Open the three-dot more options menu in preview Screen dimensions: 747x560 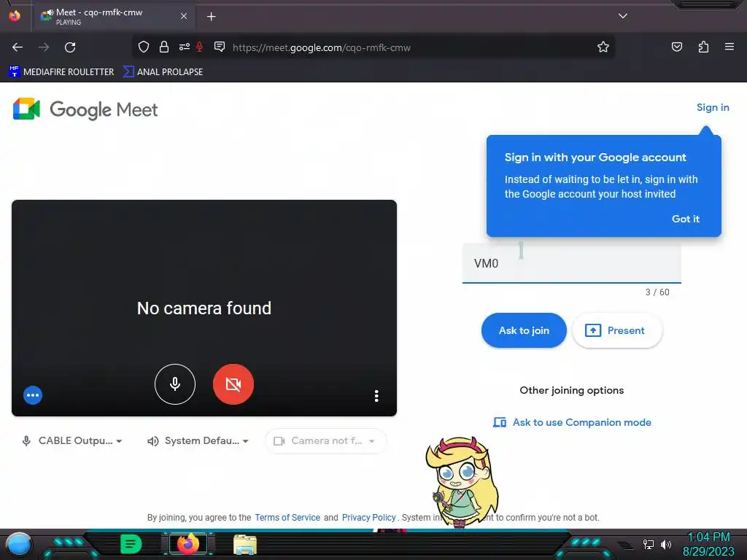(376, 396)
